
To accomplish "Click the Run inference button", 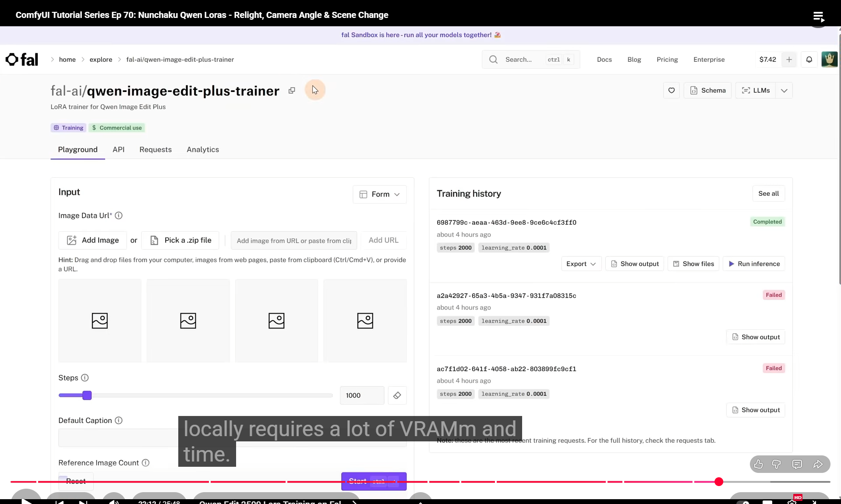I will click(754, 264).
